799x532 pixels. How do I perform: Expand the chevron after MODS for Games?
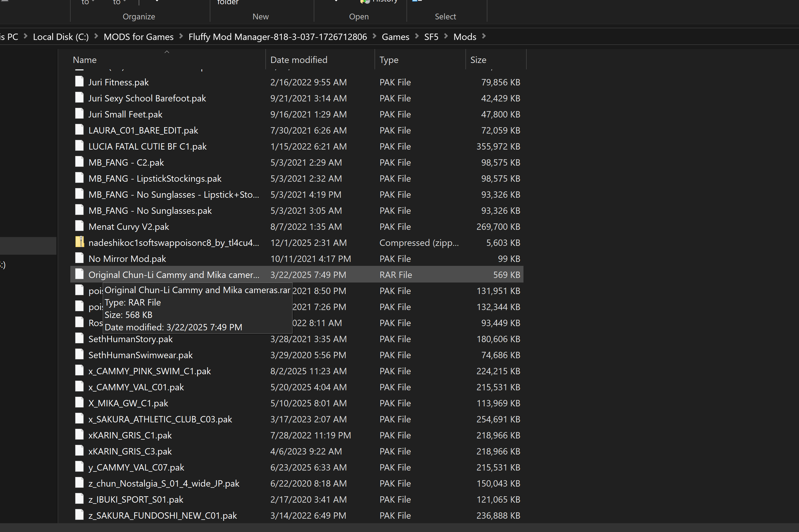(x=181, y=36)
